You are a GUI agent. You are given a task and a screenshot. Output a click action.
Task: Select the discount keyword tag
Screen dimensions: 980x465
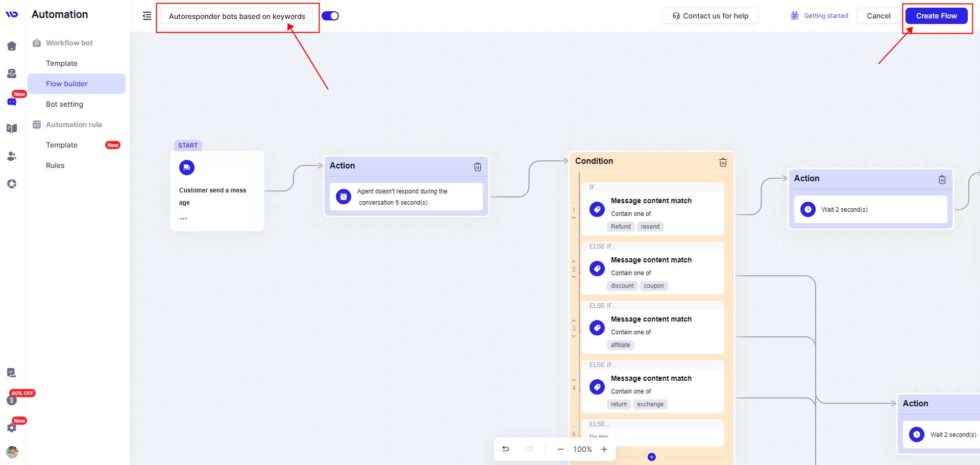click(622, 286)
